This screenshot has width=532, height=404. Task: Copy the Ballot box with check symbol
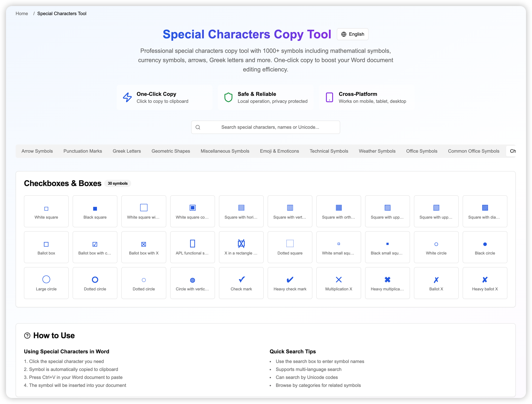tap(95, 247)
